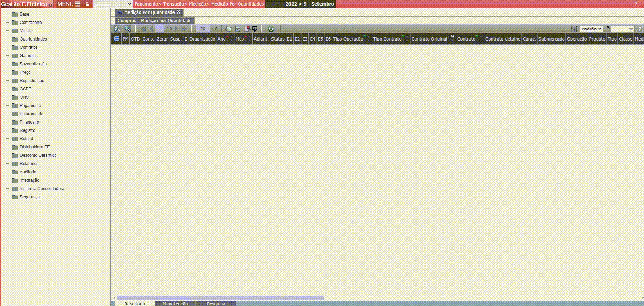Viewport: 644px width, 306px height.
Task: Click the horizontal scrollbar at the grid bottom
Action: pyautogui.click(x=221, y=298)
